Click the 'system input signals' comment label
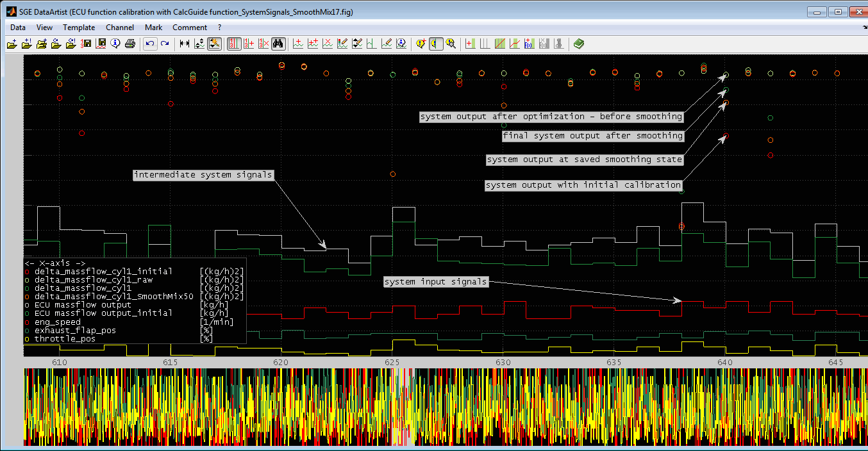The width and height of the screenshot is (868, 451). [435, 282]
